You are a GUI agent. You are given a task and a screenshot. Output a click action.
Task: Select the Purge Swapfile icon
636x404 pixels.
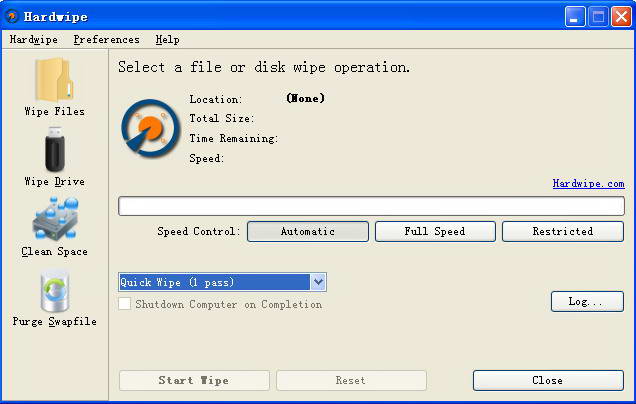tap(55, 291)
